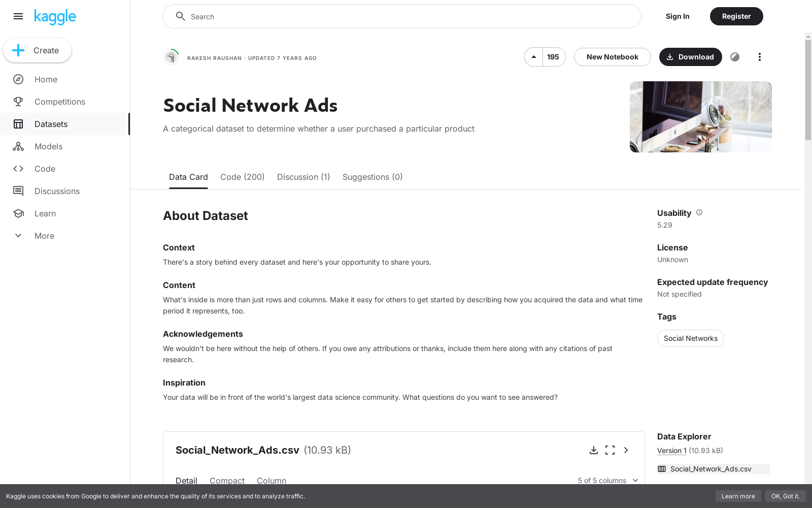This screenshot has height=508, width=812.
Task: Switch to the Data Card tab
Action: tap(188, 177)
